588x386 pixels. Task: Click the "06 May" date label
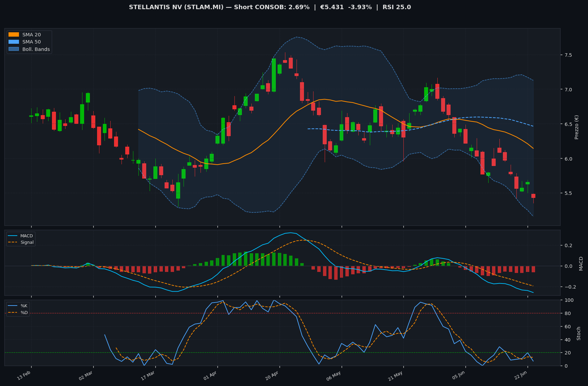pos(334,375)
